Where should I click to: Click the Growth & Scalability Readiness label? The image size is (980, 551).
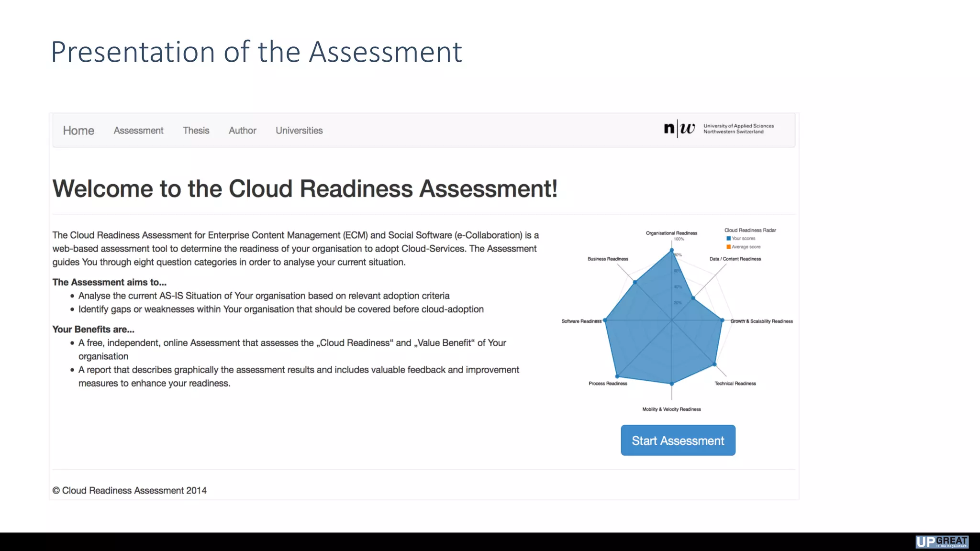(761, 321)
